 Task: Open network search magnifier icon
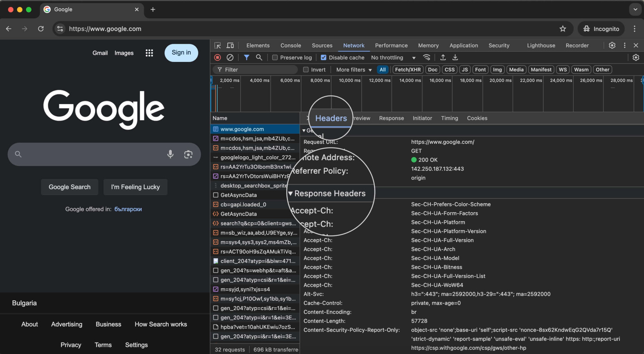(259, 58)
